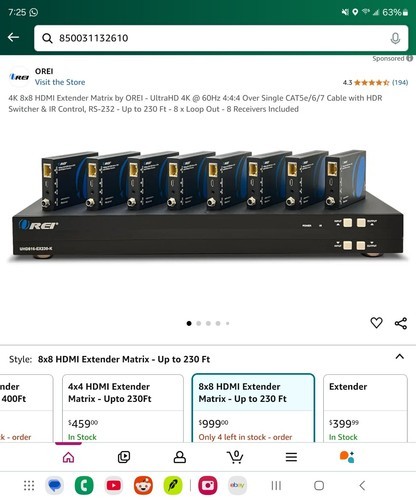The height and width of the screenshot is (500, 416).
Task: Open the 4.3 star ratings reviews
Action: click(x=375, y=82)
